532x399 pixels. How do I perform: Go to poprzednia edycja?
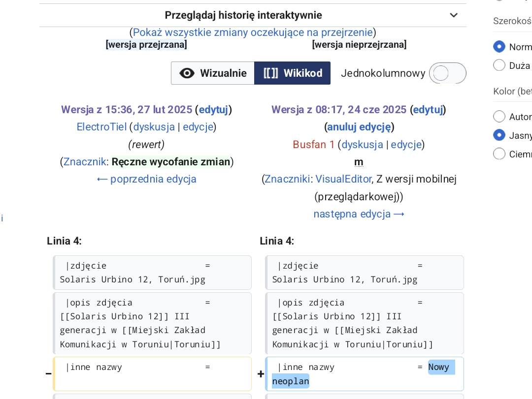point(147,179)
